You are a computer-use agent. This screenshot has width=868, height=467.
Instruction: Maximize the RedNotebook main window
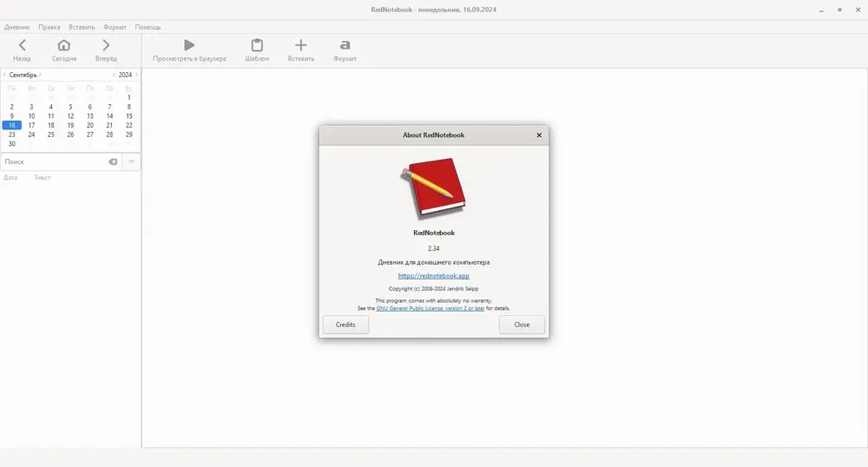tap(839, 10)
